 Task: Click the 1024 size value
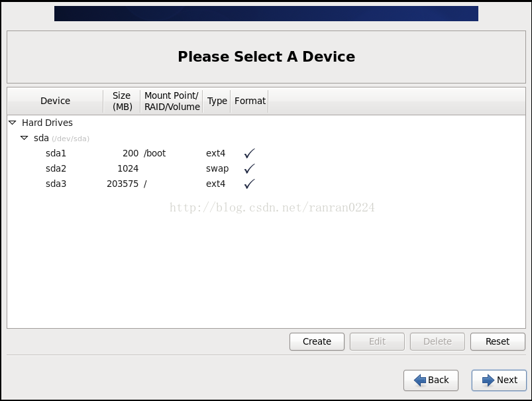[x=128, y=168]
